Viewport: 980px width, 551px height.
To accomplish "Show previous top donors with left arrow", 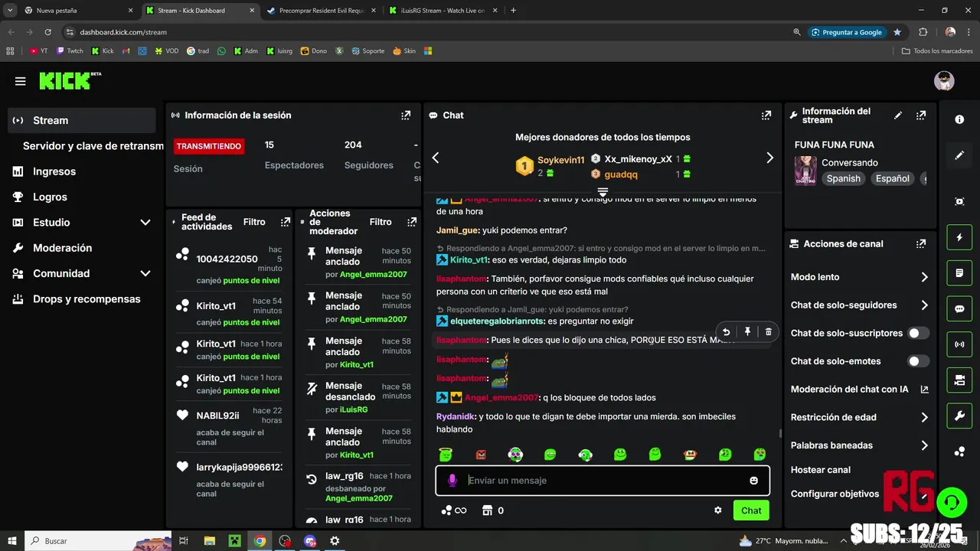I will [436, 158].
